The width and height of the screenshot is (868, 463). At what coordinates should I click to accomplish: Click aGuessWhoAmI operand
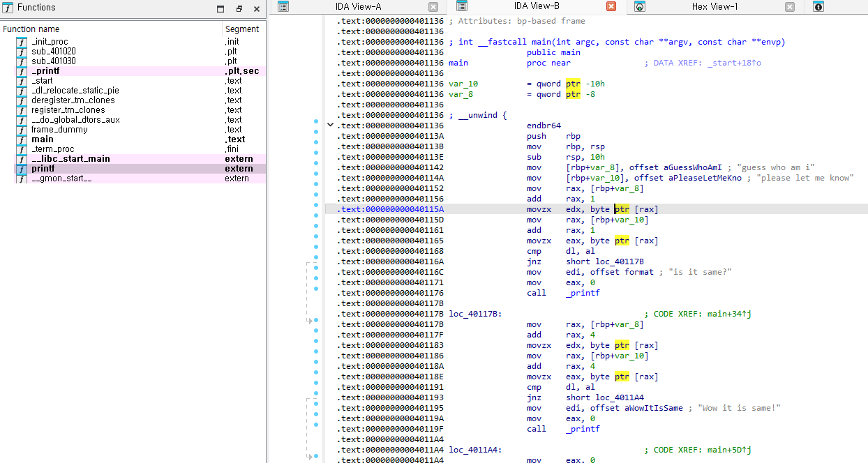(693, 167)
